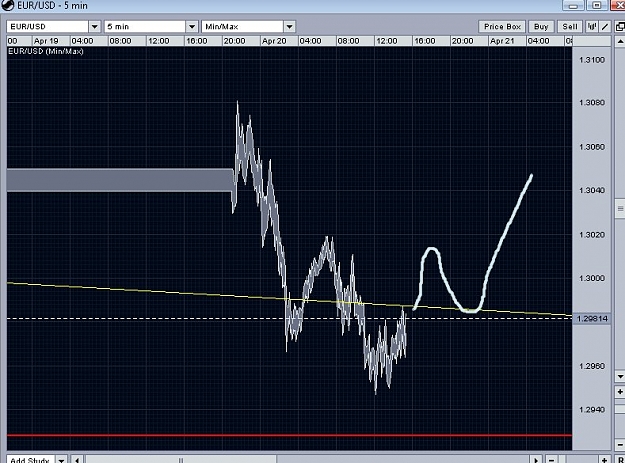Expand the Min/Max chart style dropdown arrow
Screen dimensions: 625x463
289,27
